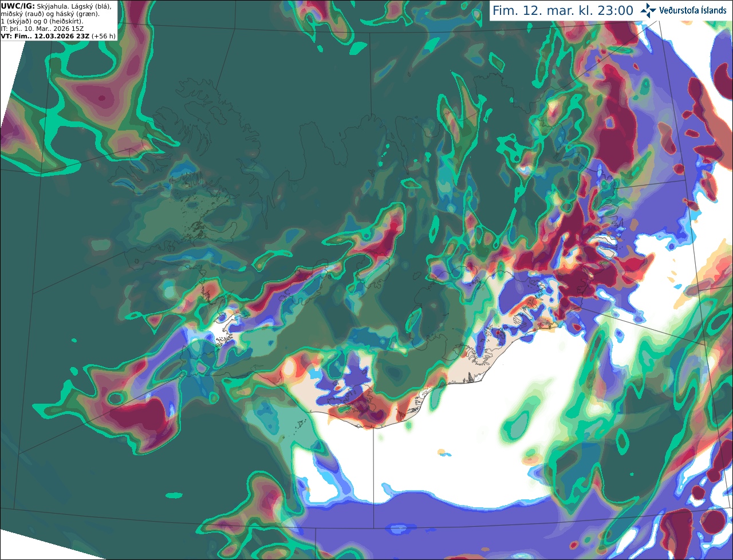
Task: Click the '1 (skýjað) og 0 (heiðskírt)' line
Action: 42,21
